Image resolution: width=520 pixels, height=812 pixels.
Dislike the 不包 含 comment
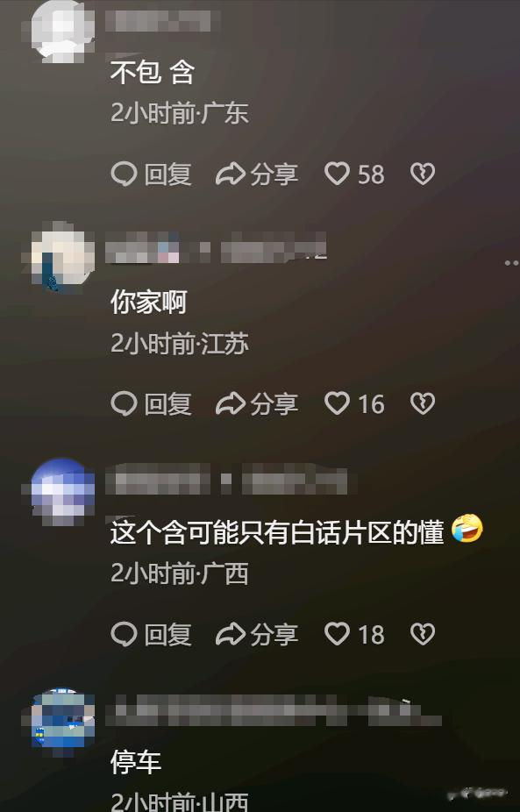click(x=423, y=174)
